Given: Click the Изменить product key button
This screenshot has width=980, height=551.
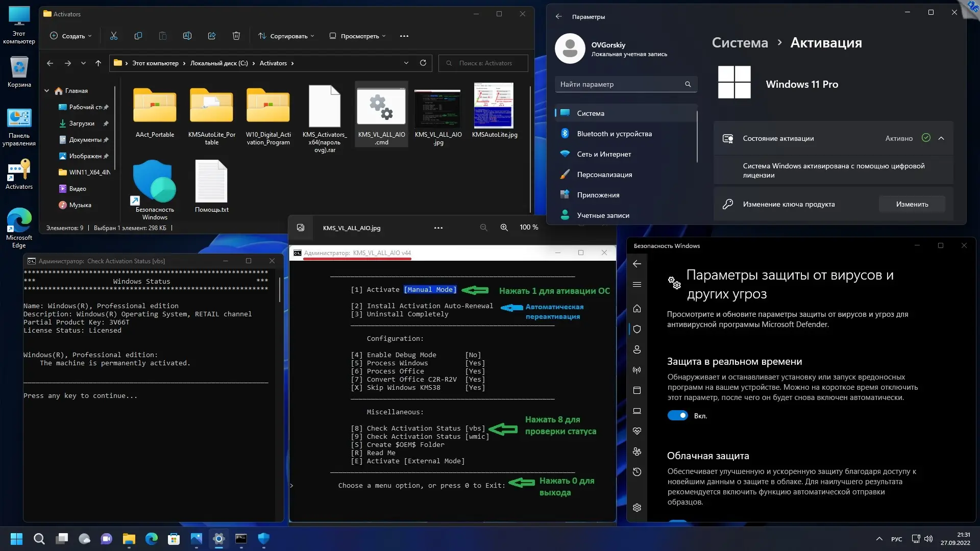Looking at the screenshot, I should point(912,204).
